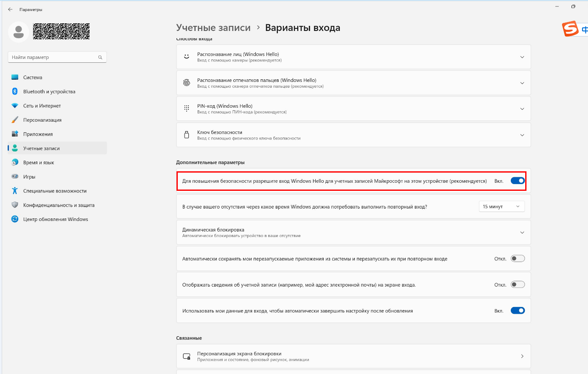Select Время и язык in sidebar
Image resolution: width=588 pixels, height=374 pixels.
click(57, 162)
